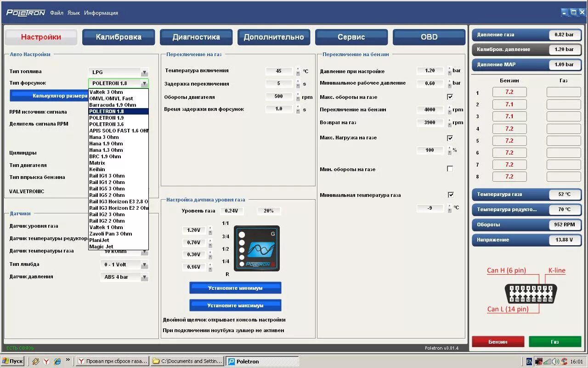588x368 pixels.
Task: Select Valtek 3 Ohm injector from list
Action: (x=119, y=92)
